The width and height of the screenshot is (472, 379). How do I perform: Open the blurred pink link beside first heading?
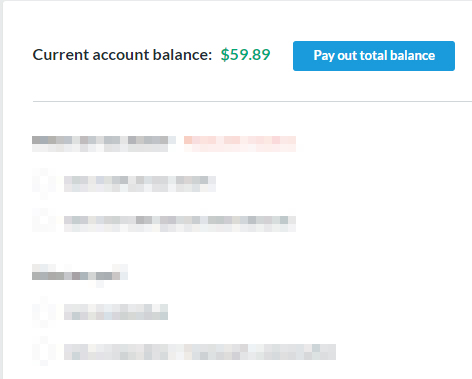[240, 144]
